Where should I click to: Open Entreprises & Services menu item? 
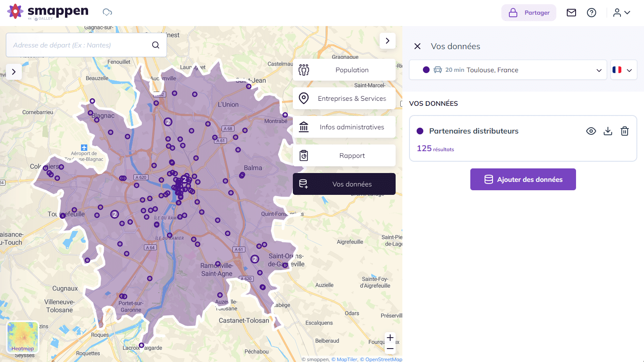(344, 98)
